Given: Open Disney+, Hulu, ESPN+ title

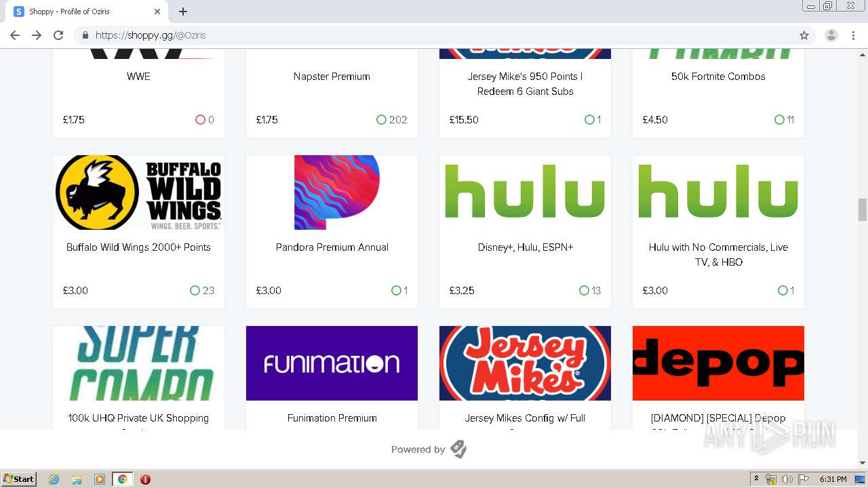Looking at the screenshot, I should point(525,247).
